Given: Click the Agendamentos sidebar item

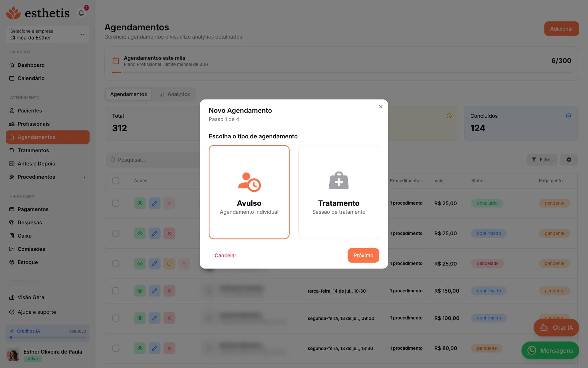Looking at the screenshot, I should (x=48, y=137).
